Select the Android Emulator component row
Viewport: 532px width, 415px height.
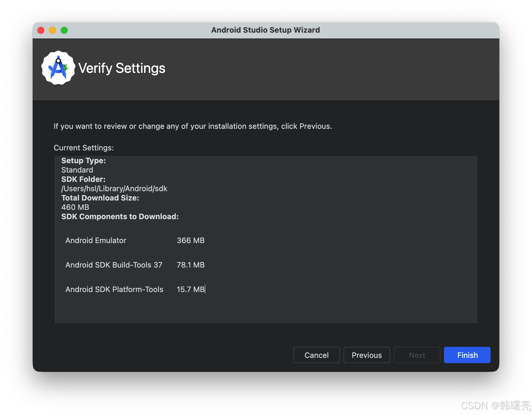click(x=135, y=240)
